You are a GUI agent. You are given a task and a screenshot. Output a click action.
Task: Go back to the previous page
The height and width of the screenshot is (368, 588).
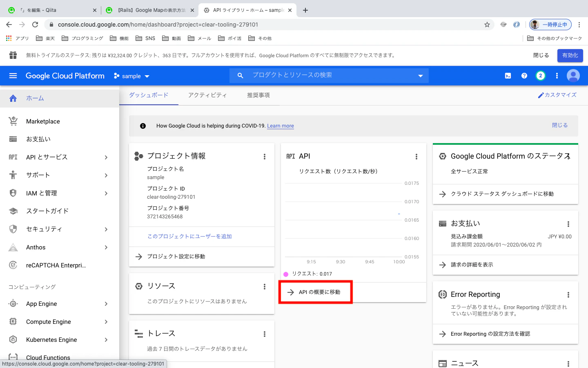pyautogui.click(x=9, y=25)
